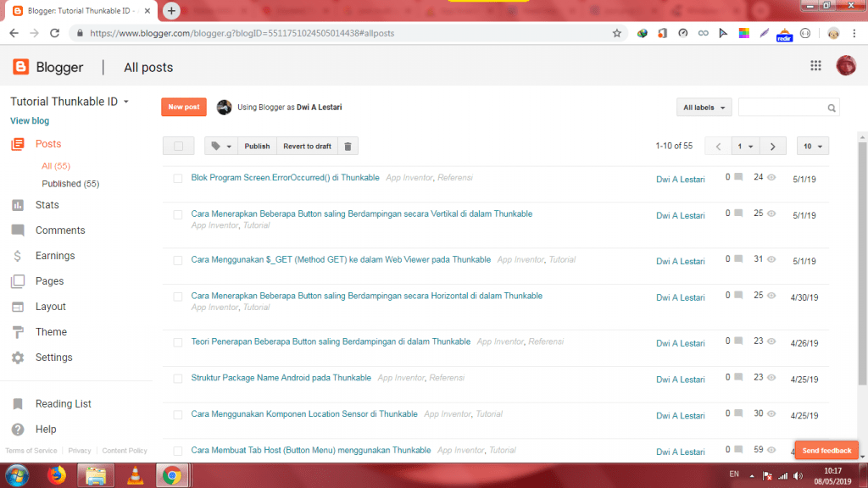Open post Struktur Package Name Android pada Thunkable
Viewport: 868px width, 488px height.
281,378
